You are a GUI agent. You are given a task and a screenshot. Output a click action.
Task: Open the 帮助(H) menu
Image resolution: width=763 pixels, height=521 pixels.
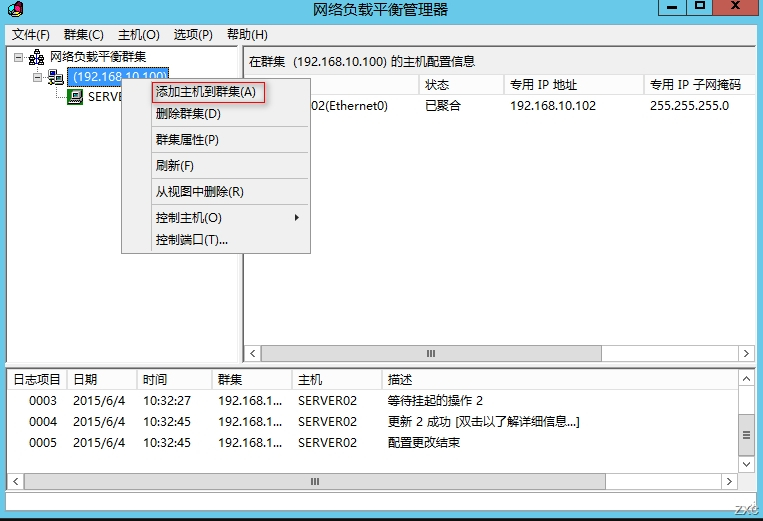(x=247, y=35)
